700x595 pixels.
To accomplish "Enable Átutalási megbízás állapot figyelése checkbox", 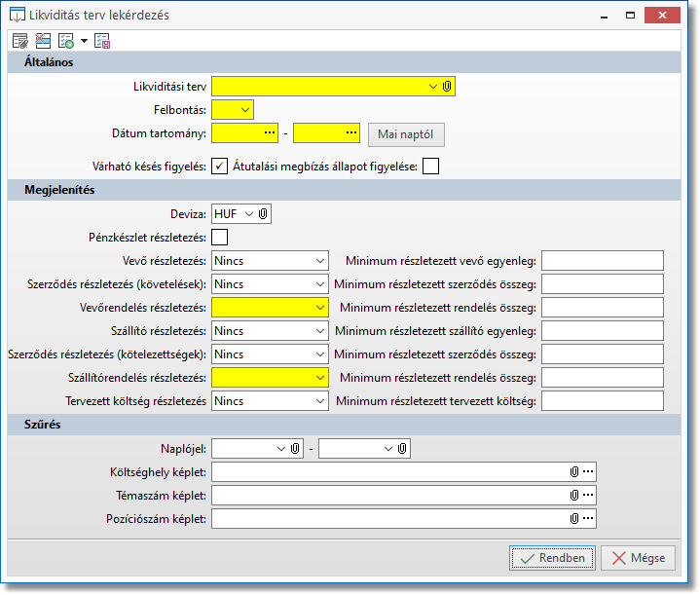I will 430,167.
